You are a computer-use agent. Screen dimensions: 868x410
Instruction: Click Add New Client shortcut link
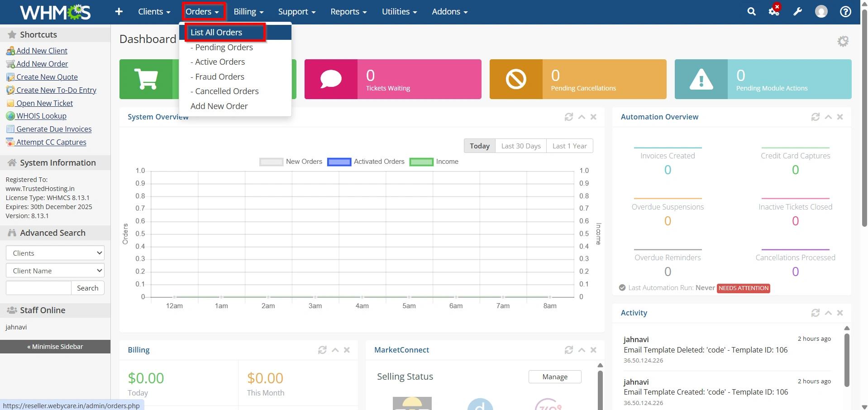(42, 51)
